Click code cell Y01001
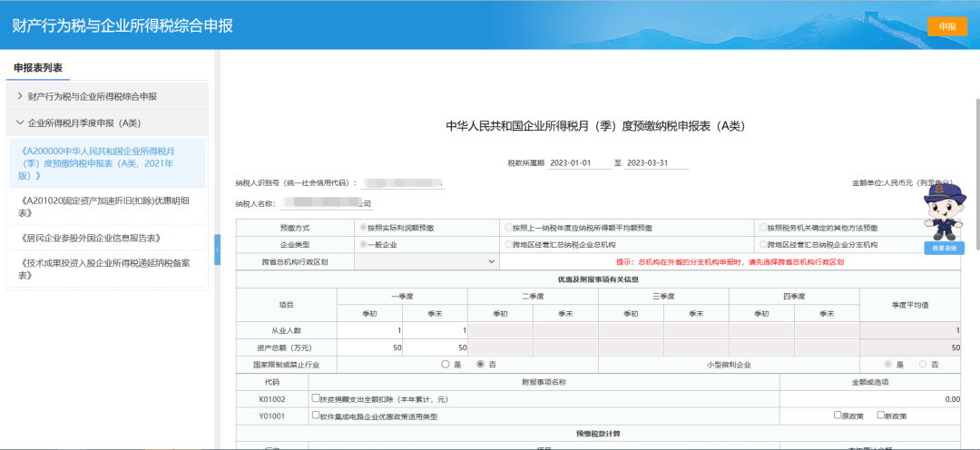Viewport: 980px width, 450px height. [x=272, y=416]
